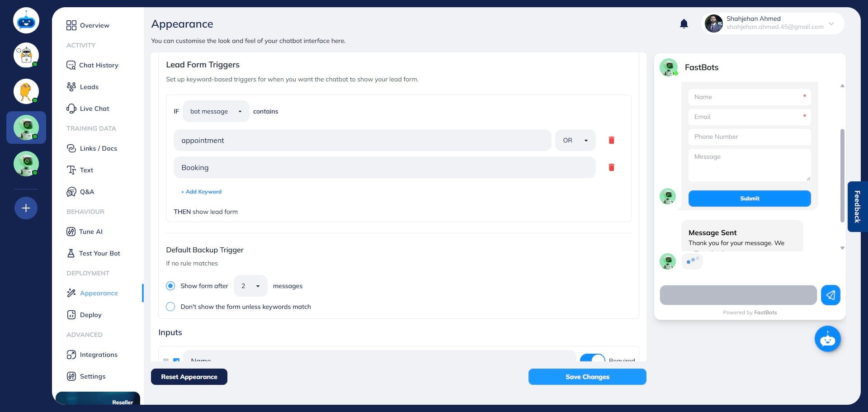Switch to the Deploy section

90,315
